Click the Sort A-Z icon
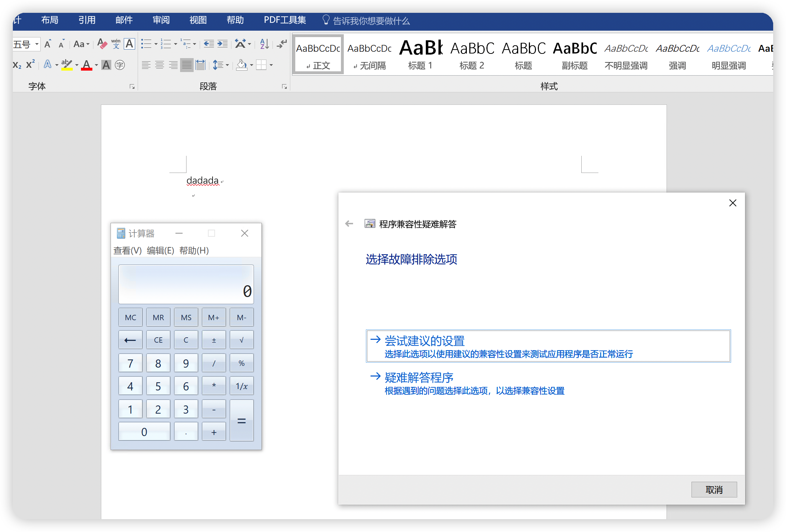The image size is (786, 532). [x=264, y=44]
